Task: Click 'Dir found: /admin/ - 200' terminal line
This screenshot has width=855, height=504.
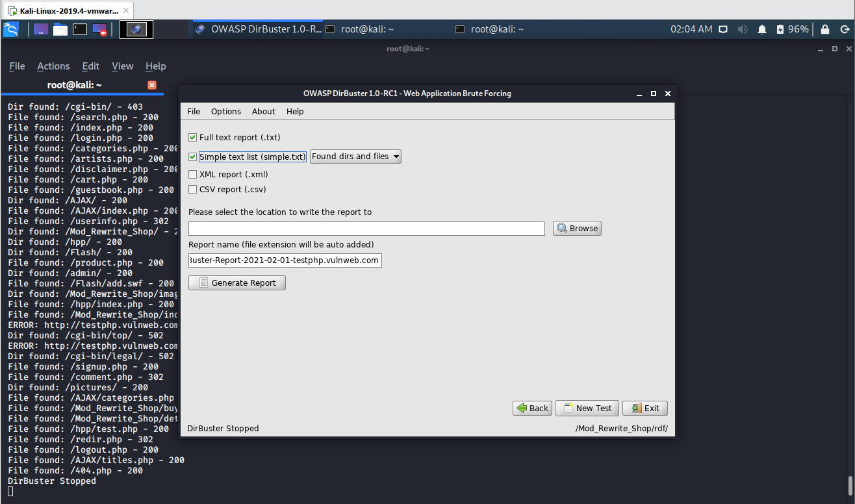Action: pyautogui.click(x=70, y=273)
